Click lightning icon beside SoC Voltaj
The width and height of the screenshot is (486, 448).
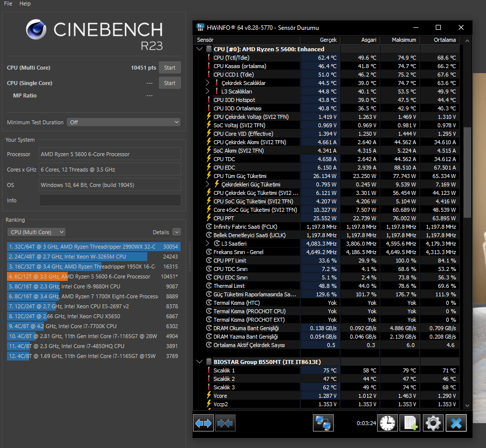click(x=209, y=125)
